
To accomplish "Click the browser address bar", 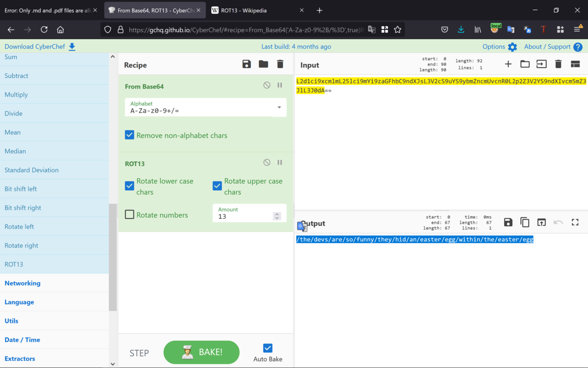I will pyautogui.click(x=246, y=29).
